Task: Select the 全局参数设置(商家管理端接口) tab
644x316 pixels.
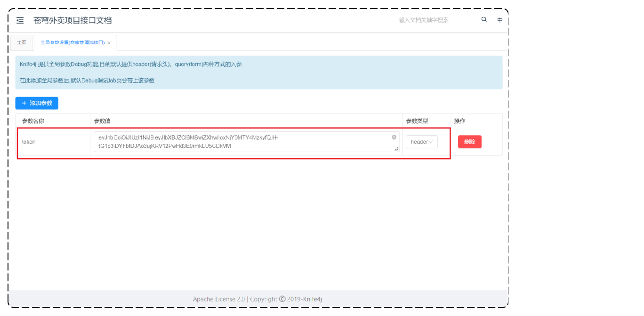Action: [x=73, y=42]
